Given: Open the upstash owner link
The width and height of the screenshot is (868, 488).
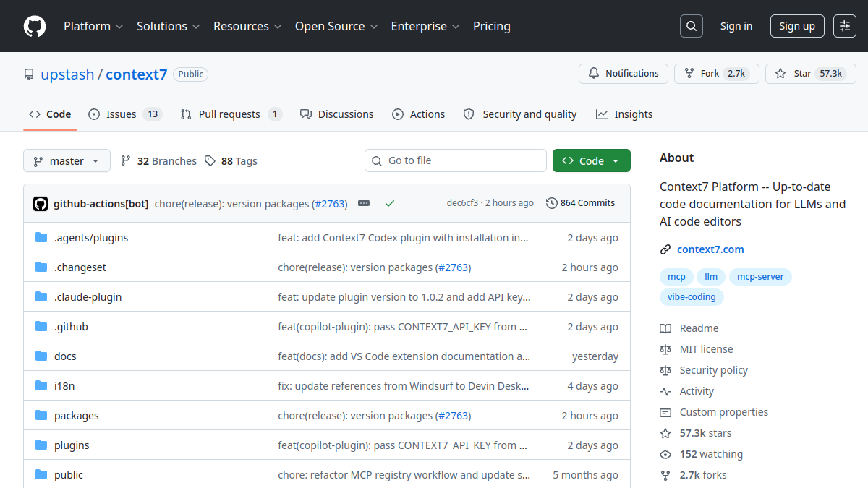Looking at the screenshot, I should (67, 74).
